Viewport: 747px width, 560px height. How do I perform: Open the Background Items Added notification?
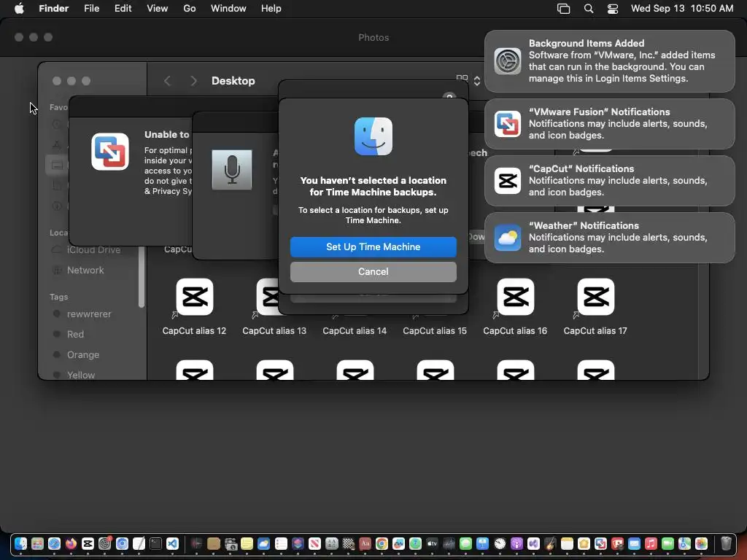pyautogui.click(x=609, y=61)
